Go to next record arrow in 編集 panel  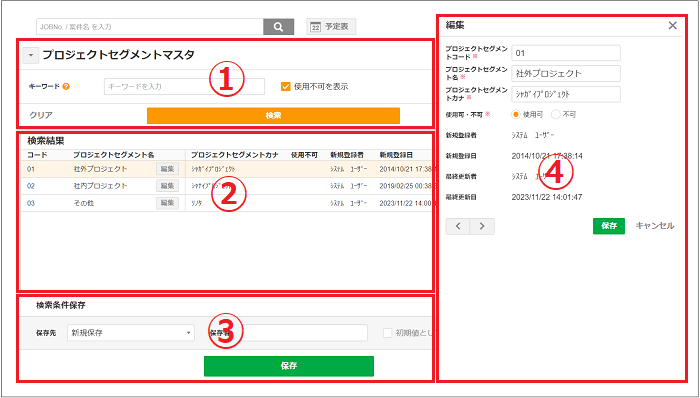pos(482,226)
